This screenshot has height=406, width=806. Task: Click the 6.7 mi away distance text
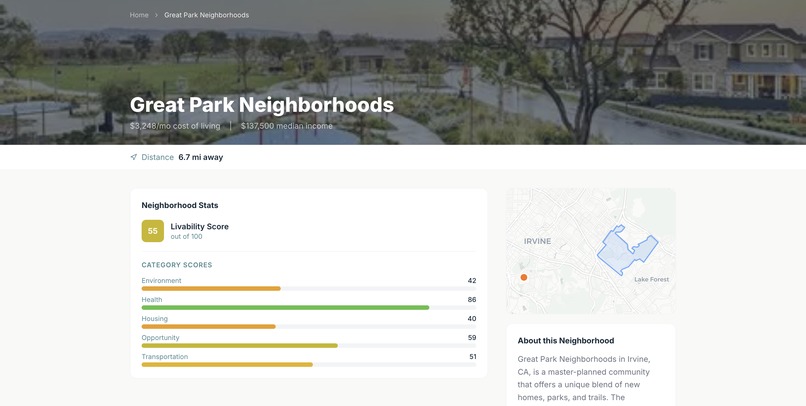point(200,157)
